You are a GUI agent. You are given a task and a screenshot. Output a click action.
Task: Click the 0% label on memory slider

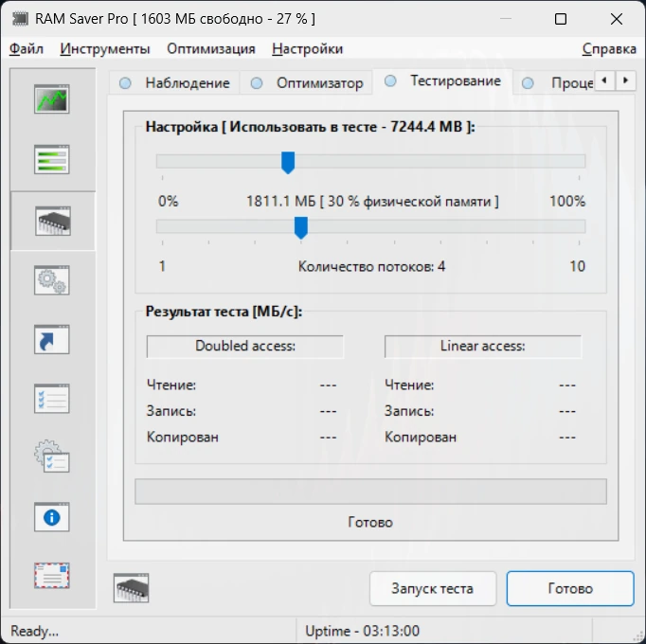tap(168, 201)
